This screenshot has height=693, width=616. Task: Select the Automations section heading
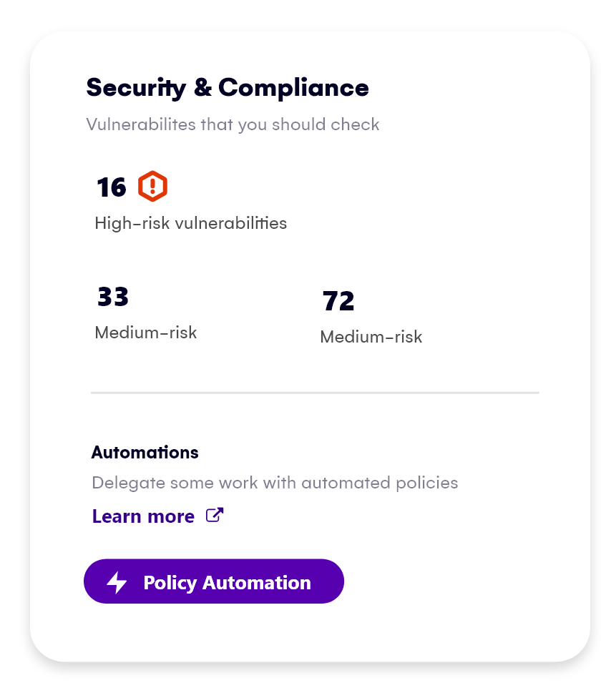[145, 453]
